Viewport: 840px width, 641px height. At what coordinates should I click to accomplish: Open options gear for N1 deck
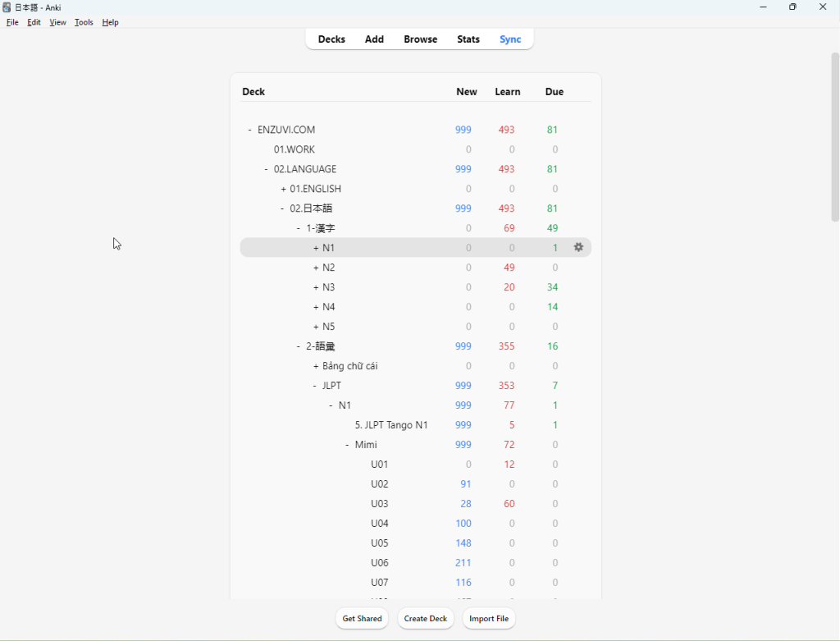pyautogui.click(x=578, y=247)
